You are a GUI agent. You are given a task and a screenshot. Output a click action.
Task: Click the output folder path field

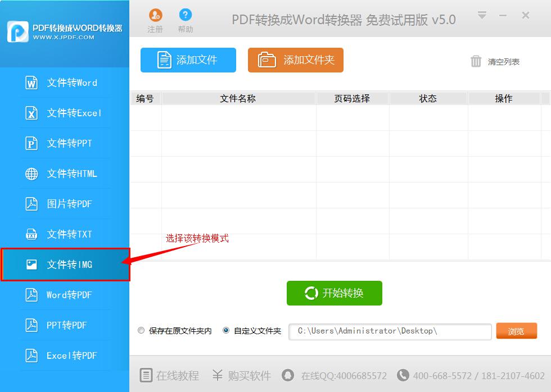[390, 331]
